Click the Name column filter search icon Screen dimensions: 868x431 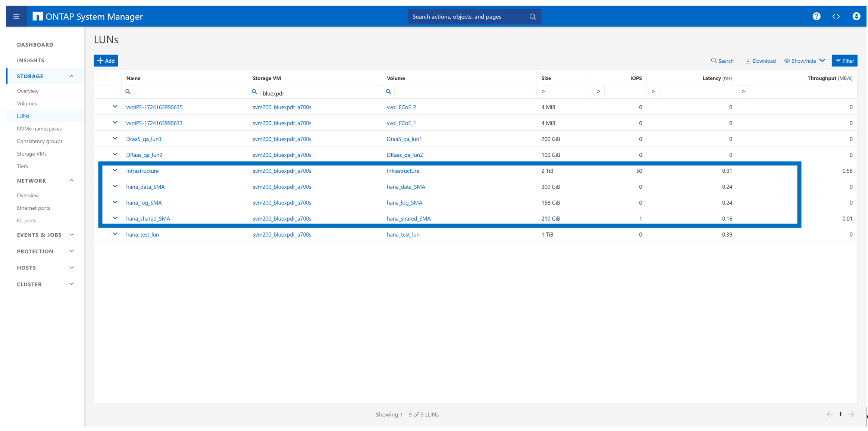128,92
